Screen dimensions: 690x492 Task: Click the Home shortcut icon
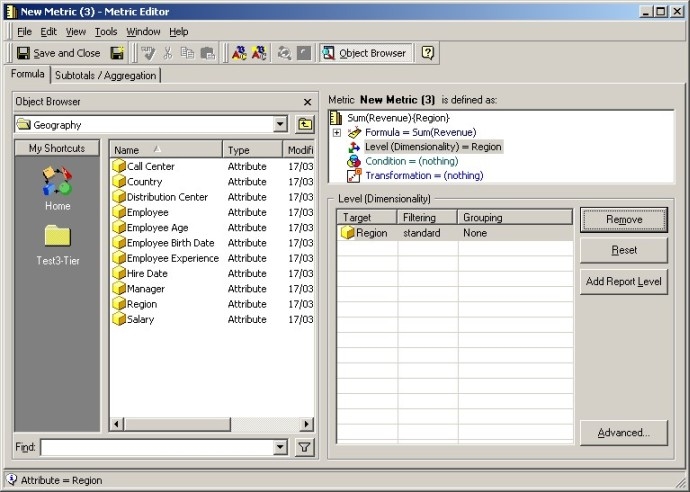(x=57, y=183)
